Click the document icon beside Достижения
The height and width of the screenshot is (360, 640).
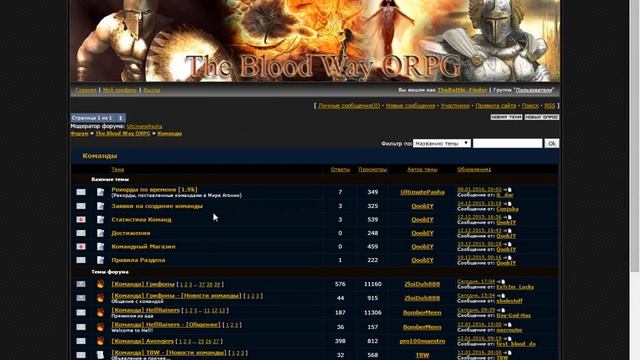(100, 233)
